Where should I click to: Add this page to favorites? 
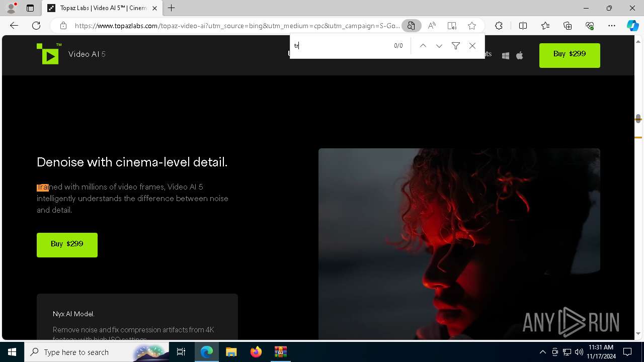[x=472, y=26]
